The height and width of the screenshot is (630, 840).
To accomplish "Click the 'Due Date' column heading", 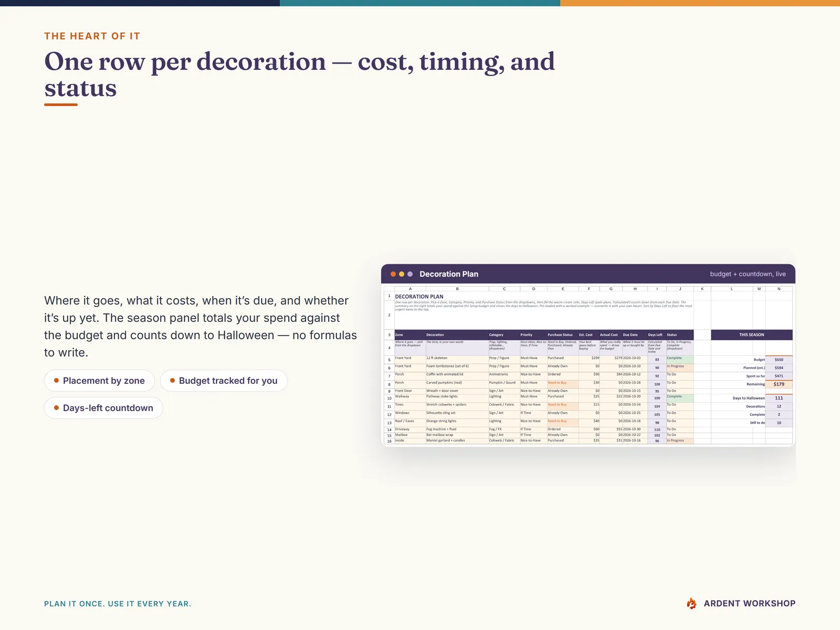I will pyautogui.click(x=635, y=334).
